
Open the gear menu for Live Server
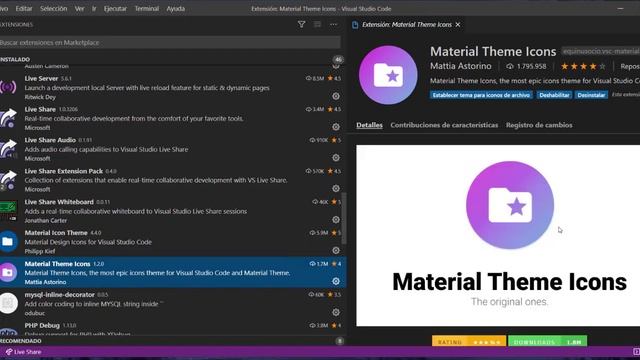(x=336, y=96)
